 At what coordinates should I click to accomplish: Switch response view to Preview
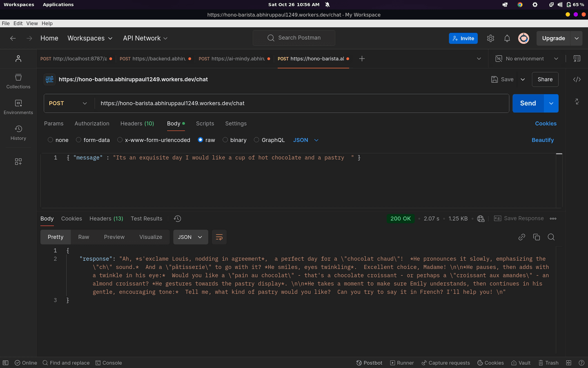(114, 237)
